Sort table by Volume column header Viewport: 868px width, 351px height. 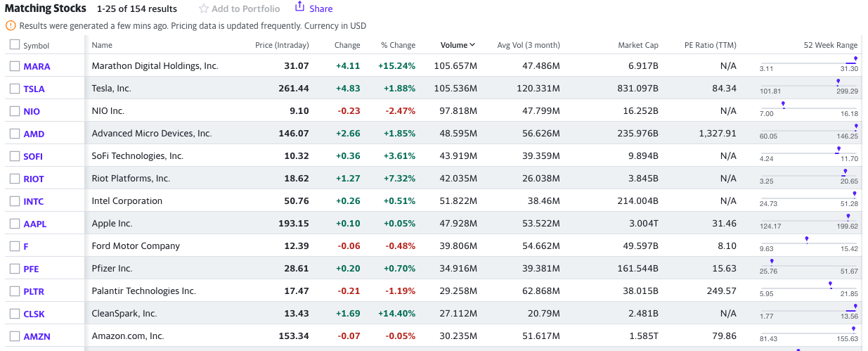pyautogui.click(x=454, y=45)
